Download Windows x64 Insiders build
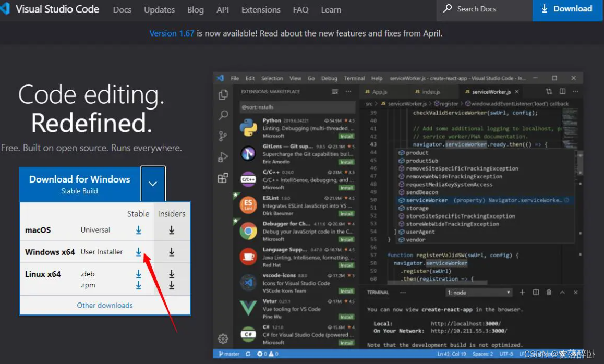 pyautogui.click(x=172, y=252)
